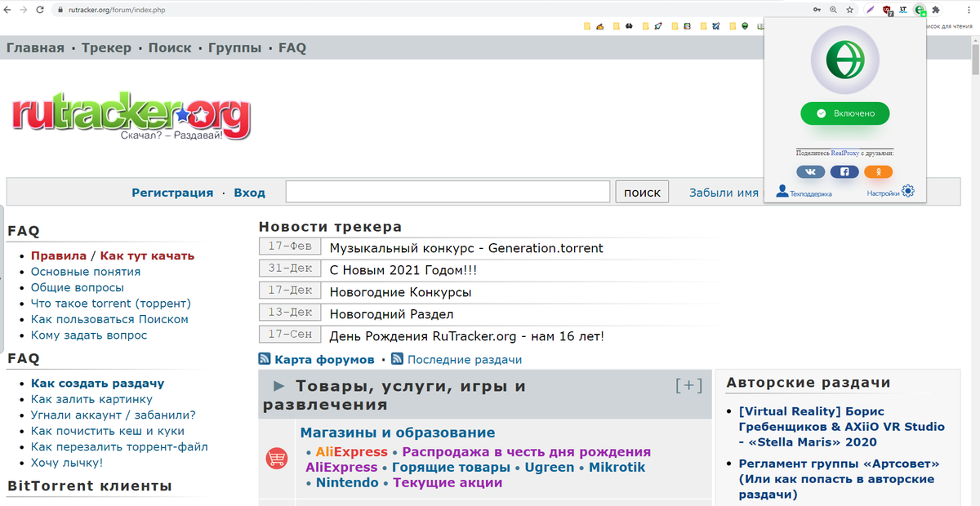Image resolution: width=980 pixels, height=506 pixels.
Task: Open the Chrome Extensions puzzle menu
Action: 936,10
